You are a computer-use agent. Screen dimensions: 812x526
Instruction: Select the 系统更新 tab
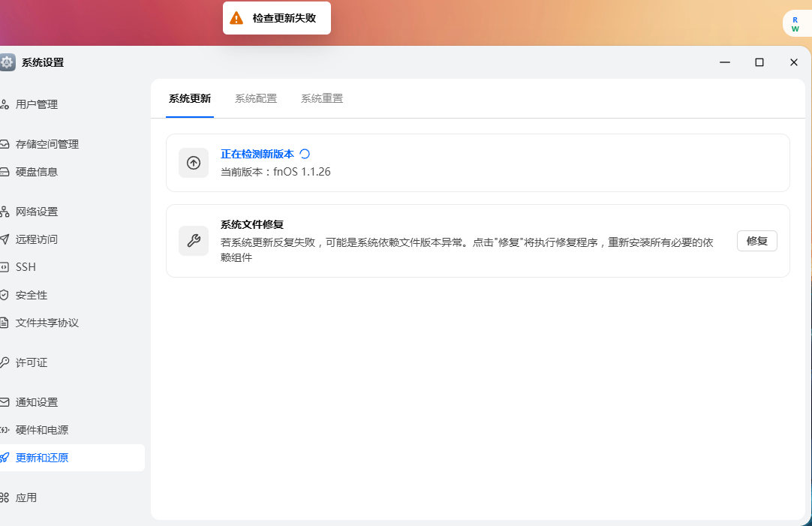tap(190, 98)
